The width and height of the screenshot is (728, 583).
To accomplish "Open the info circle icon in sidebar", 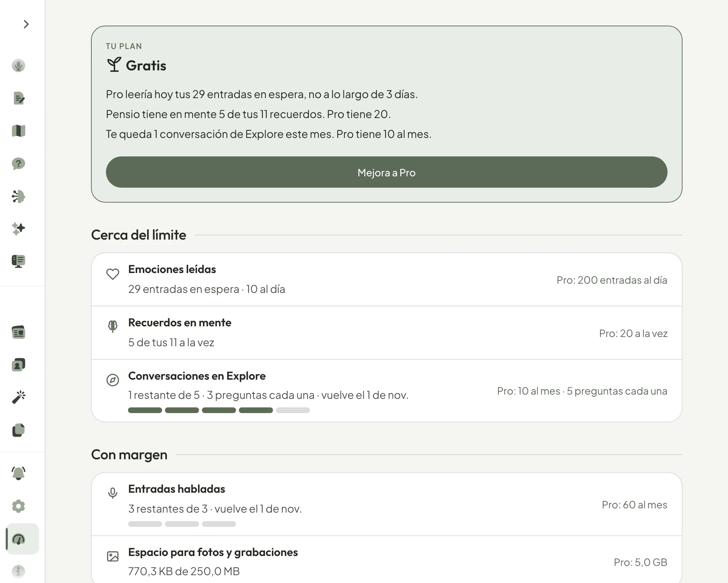I will pyautogui.click(x=18, y=571).
